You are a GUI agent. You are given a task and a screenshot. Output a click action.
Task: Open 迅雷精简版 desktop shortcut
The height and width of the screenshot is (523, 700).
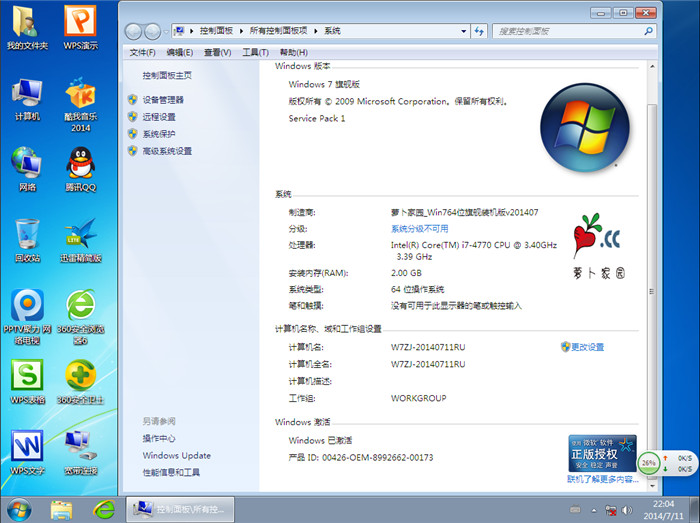click(x=81, y=236)
